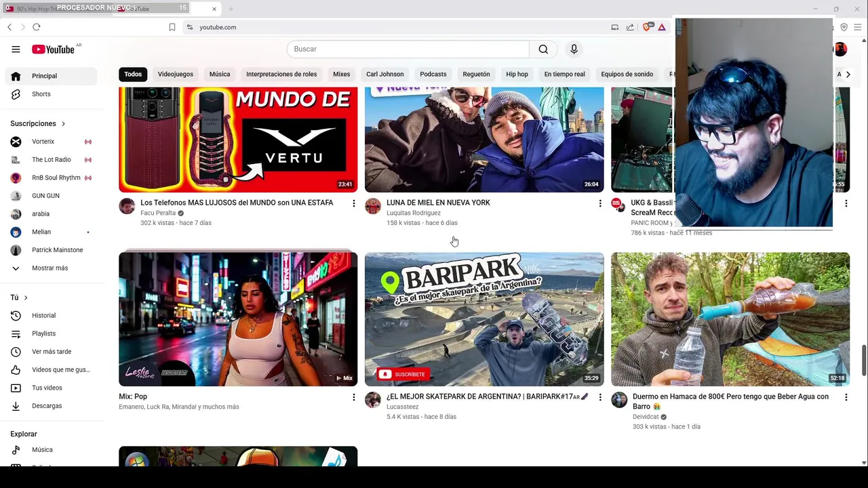This screenshot has width=868, height=488.
Task: Open Historial in sidebar
Action: click(51, 315)
